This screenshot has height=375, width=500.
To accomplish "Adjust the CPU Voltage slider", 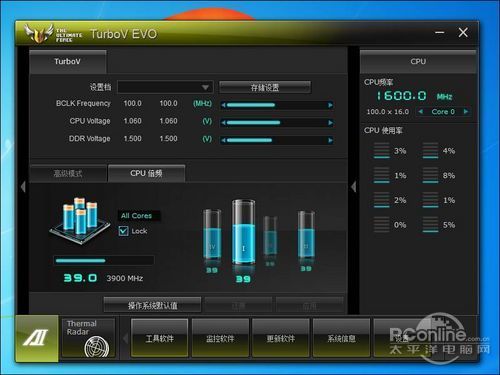I will 277,123.
